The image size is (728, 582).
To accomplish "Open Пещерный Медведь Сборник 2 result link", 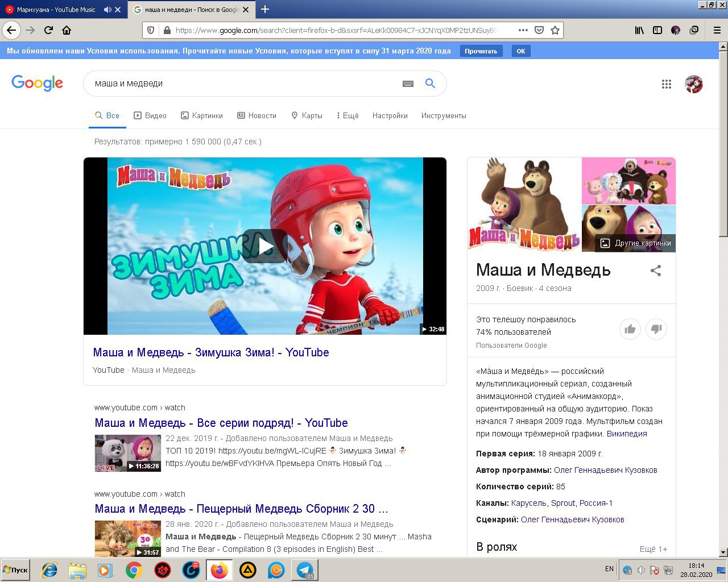I will (x=242, y=509).
